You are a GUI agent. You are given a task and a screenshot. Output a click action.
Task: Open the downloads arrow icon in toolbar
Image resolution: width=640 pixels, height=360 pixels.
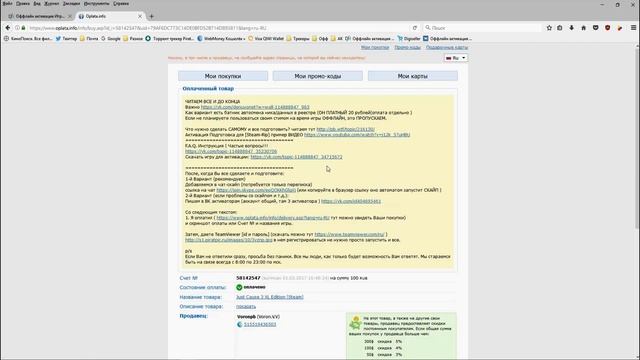point(571,28)
